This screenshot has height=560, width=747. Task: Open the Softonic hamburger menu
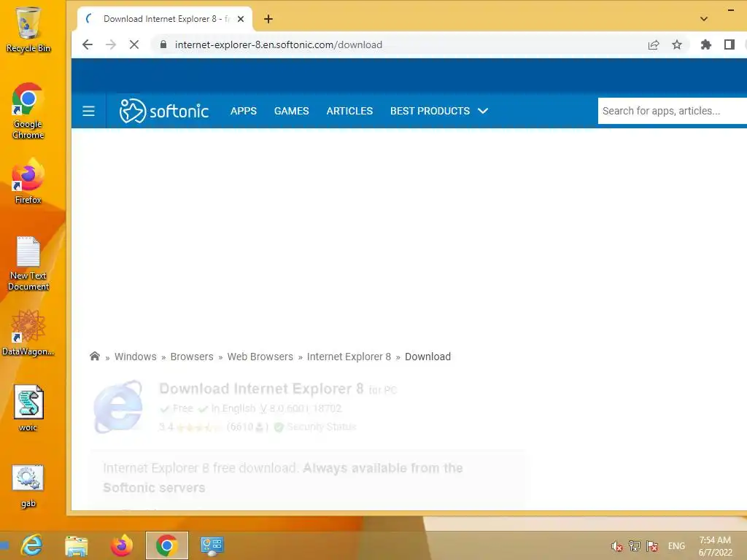88,111
